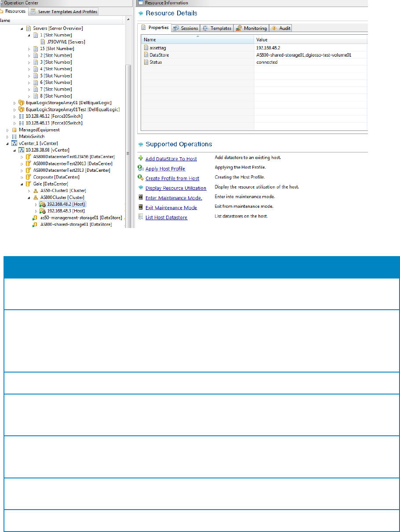The width and height of the screenshot is (400, 532).
Task: Expand the ManagedEquipment tree node
Action: tap(7, 130)
